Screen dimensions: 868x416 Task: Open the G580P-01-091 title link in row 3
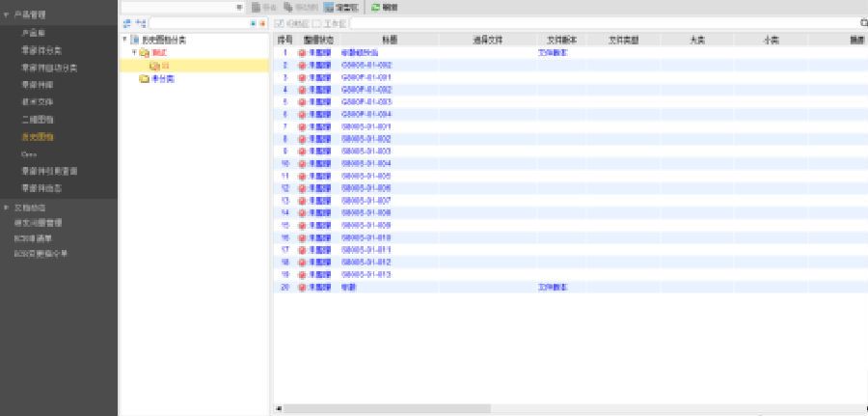[x=366, y=77]
